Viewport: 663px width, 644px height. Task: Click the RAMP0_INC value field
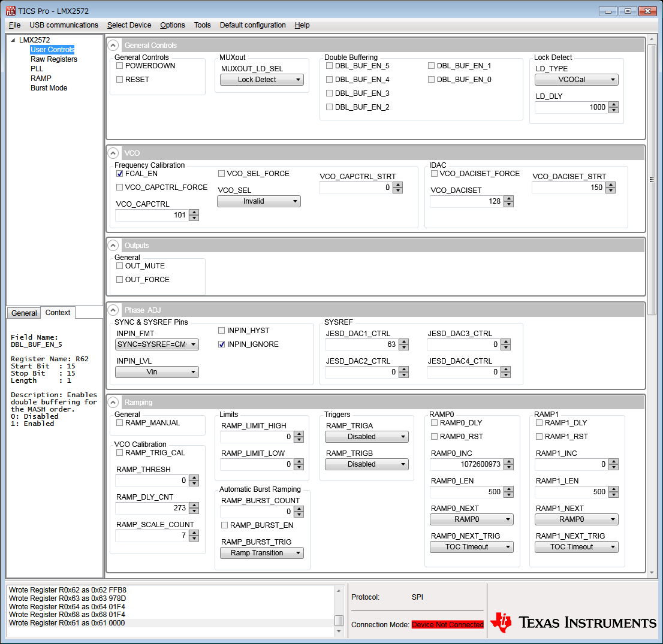(x=466, y=464)
